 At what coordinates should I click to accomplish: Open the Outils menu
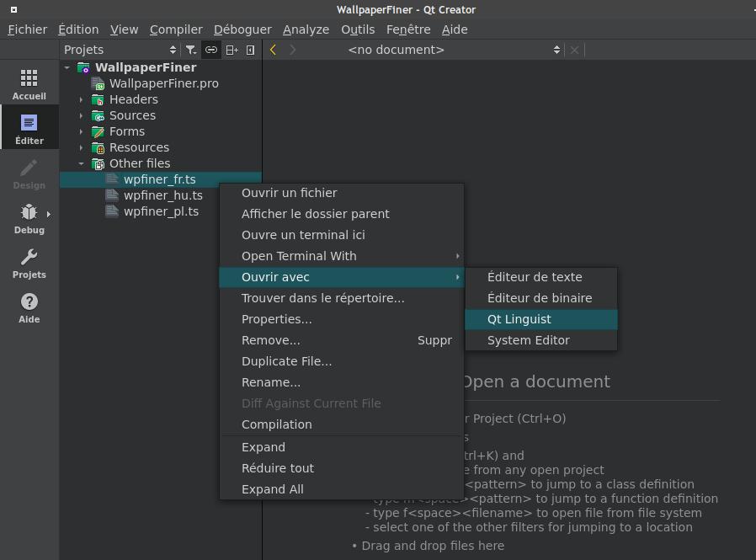click(358, 29)
